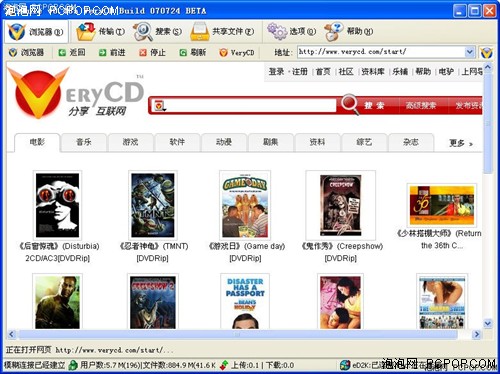Open the 登录 login link

pos(277,72)
